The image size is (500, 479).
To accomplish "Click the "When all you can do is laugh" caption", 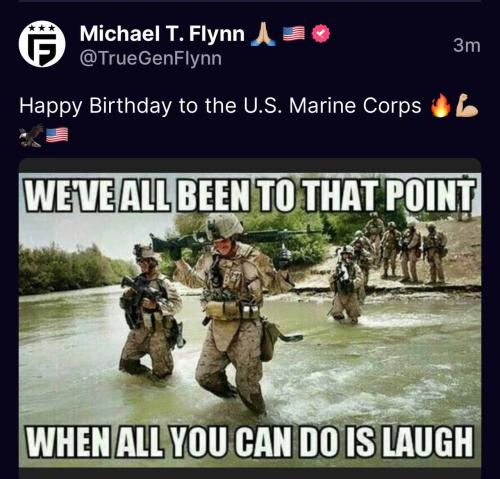I will click(250, 441).
